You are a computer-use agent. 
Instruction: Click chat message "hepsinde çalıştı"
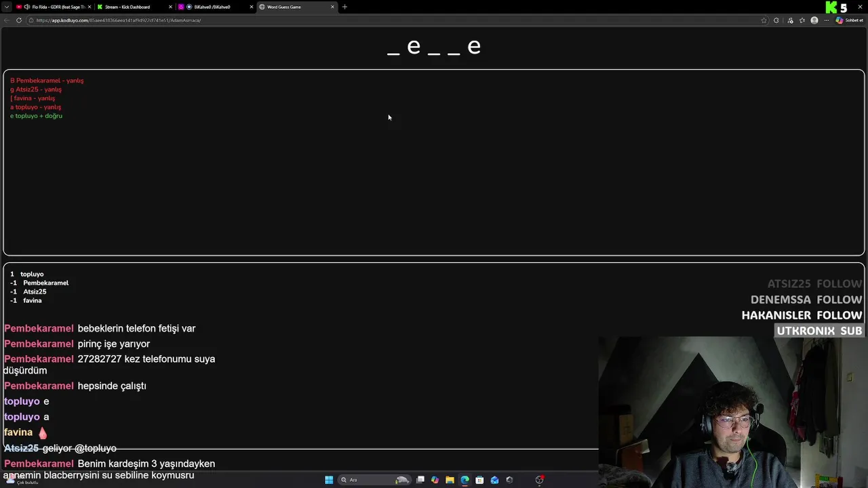[112, 386]
